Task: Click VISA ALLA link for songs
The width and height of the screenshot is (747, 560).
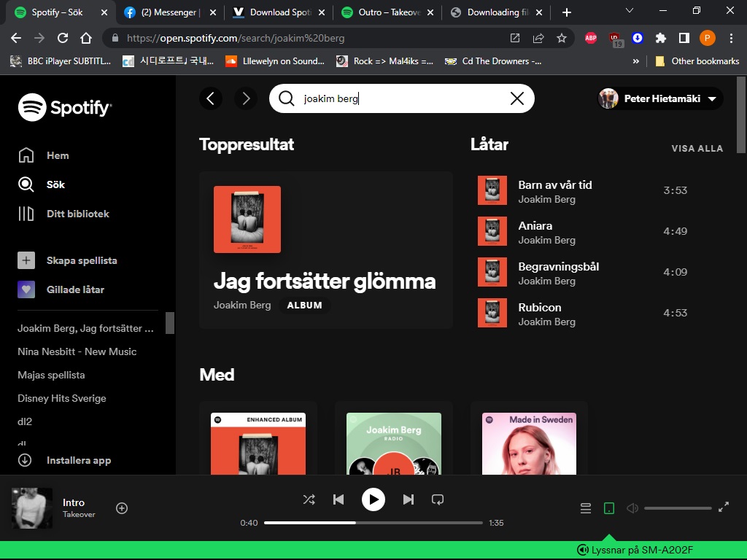Action: pyautogui.click(x=697, y=149)
